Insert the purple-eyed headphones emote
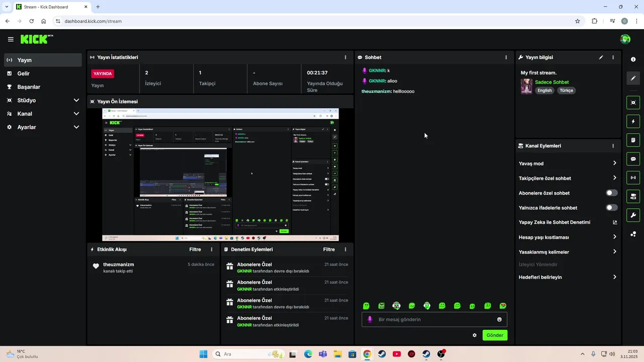 [x=396, y=306]
